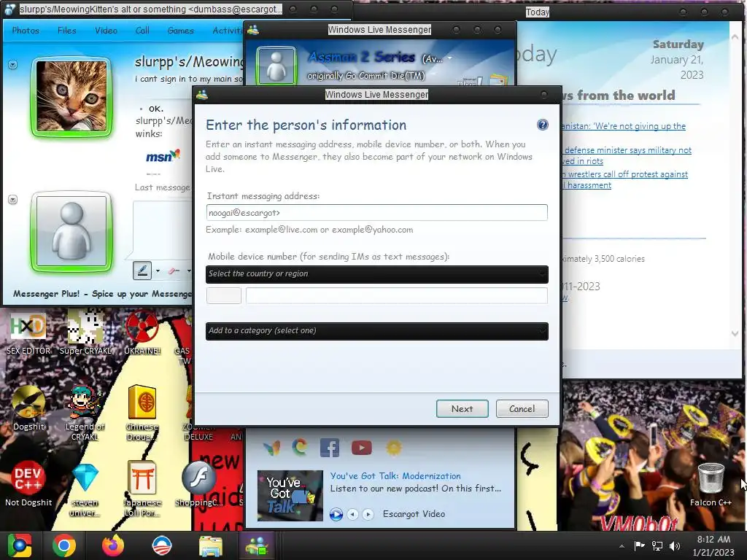Screen dimensions: 747x560
Task: Open status dropdown next to Assman 2 Series
Action: click(449, 58)
